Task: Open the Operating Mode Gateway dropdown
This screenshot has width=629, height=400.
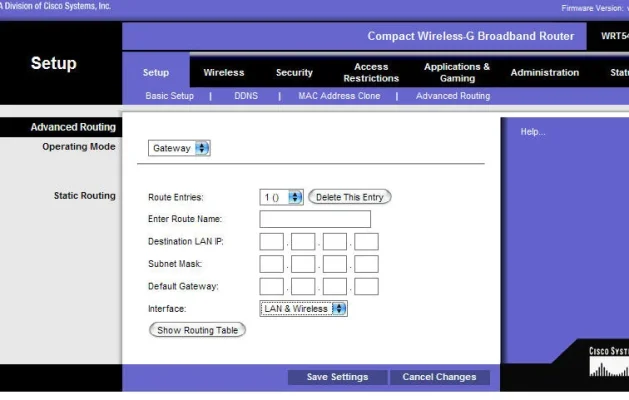Action: tap(180, 148)
